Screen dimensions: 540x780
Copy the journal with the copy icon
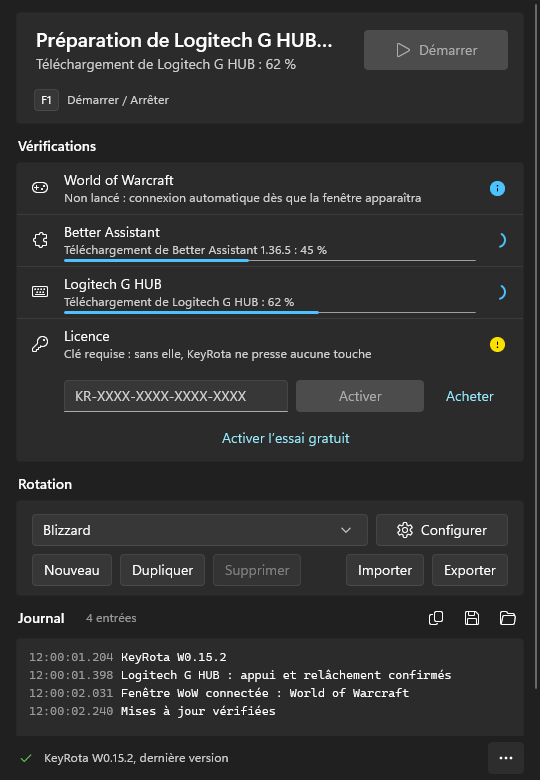436,618
